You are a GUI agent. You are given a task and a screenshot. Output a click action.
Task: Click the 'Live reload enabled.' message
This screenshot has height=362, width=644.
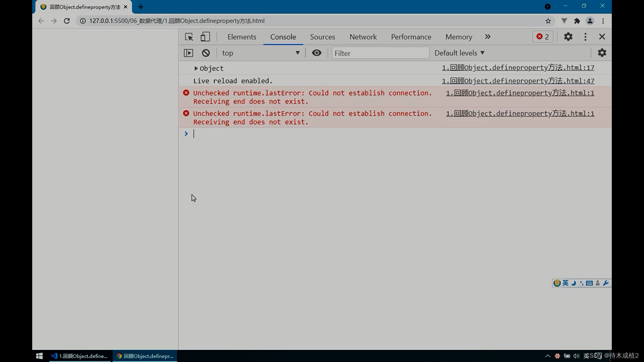pos(233,81)
